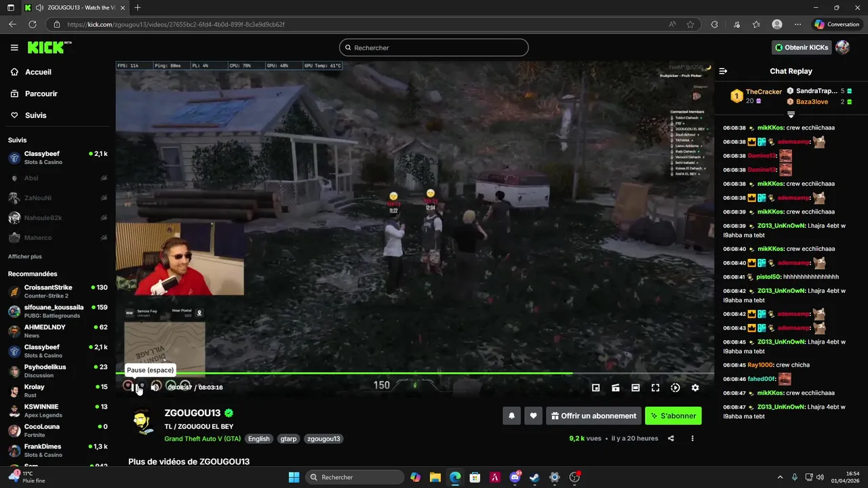Screen dimensions: 868x488
Task: Open followed channel ZaNouNi
Action: pyautogui.click(x=58, y=198)
